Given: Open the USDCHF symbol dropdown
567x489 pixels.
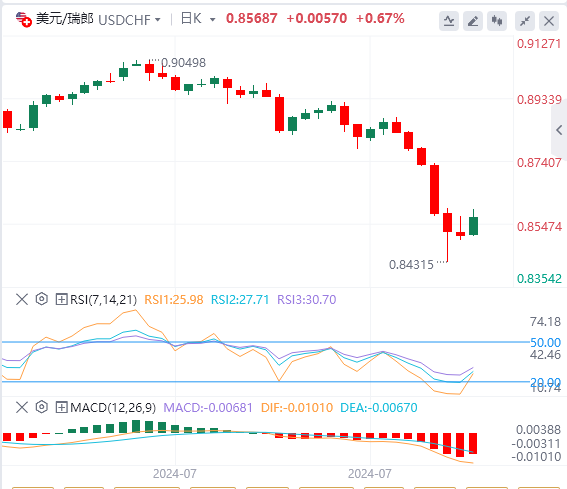Looking at the screenshot, I should click(x=158, y=20).
